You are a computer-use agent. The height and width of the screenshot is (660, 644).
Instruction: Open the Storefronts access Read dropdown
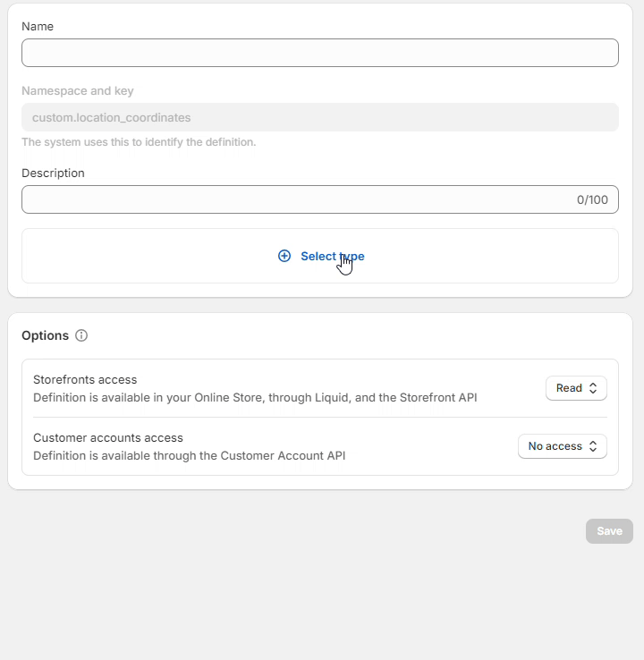576,388
